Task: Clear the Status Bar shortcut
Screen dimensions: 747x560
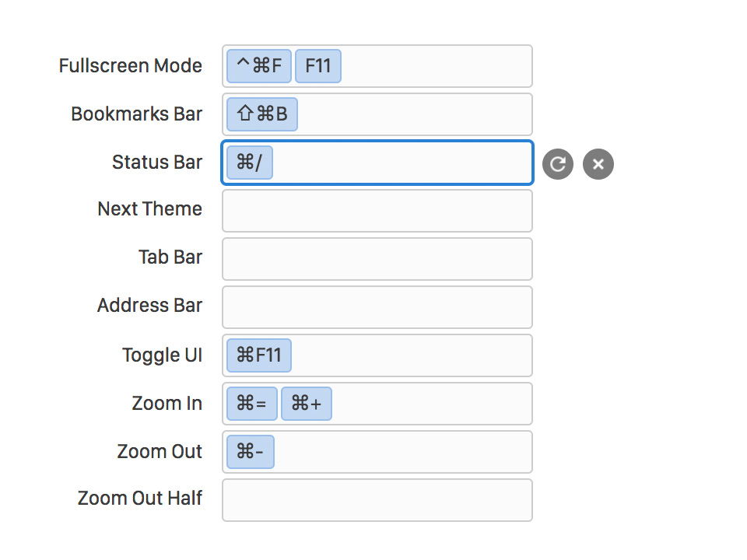Action: point(598,164)
